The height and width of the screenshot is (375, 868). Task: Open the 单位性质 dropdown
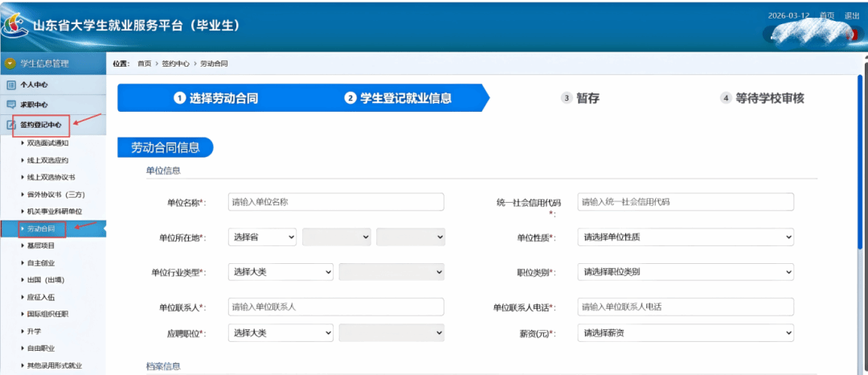[686, 237]
